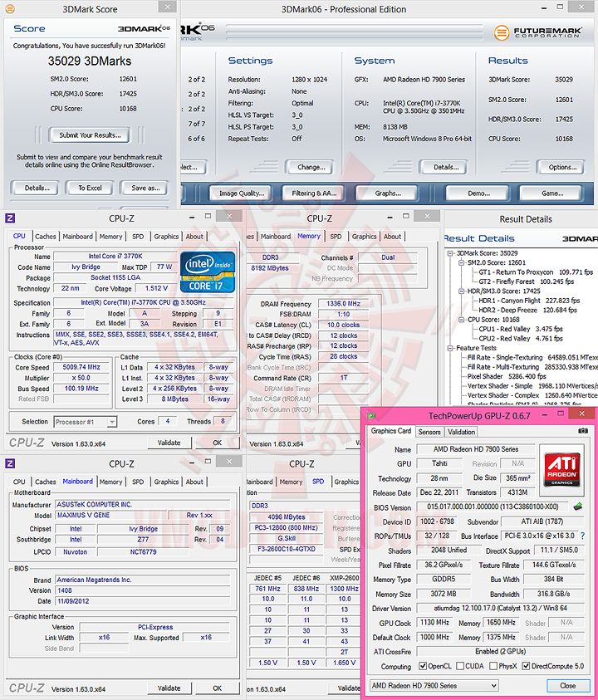598x700 pixels.
Task: Open Graphics tab in CPU-Z Mainboard-tab window
Action: pyautogui.click(x=166, y=482)
